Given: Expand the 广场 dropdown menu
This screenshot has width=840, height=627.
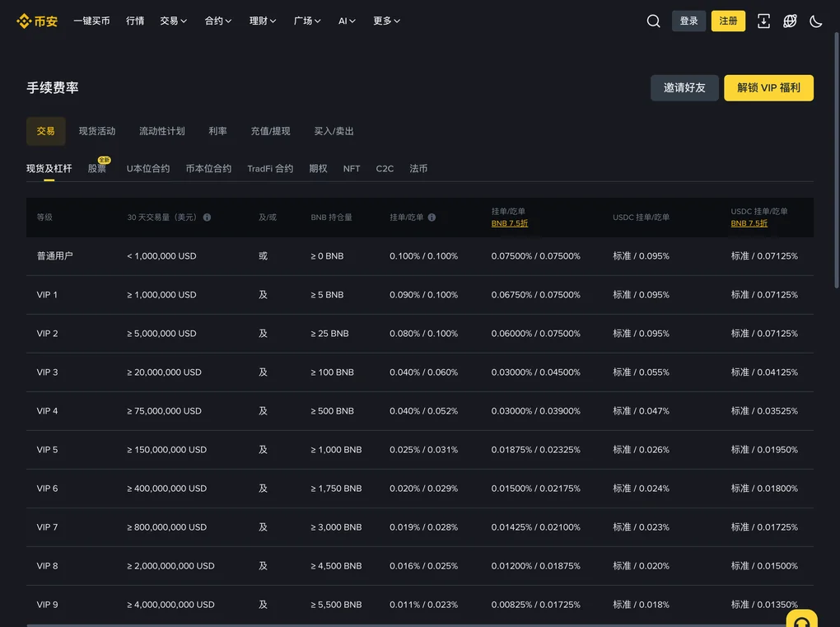Looking at the screenshot, I should (x=307, y=21).
